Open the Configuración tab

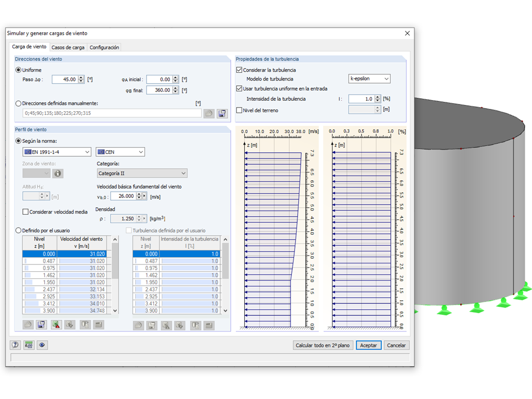104,47
